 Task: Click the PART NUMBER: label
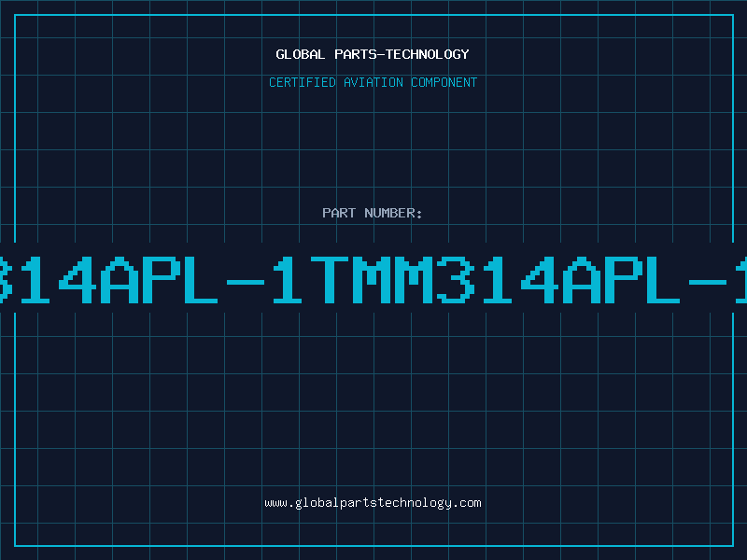point(373,213)
